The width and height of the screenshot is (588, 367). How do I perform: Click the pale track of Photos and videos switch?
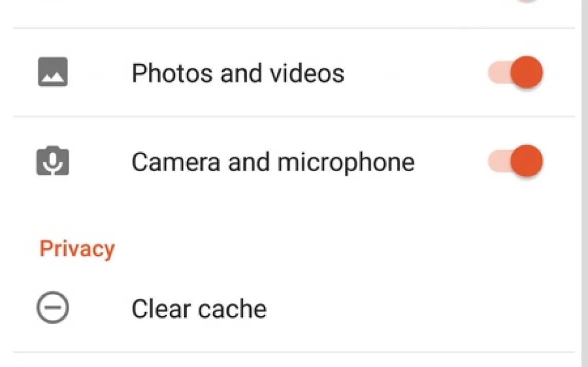coord(497,73)
